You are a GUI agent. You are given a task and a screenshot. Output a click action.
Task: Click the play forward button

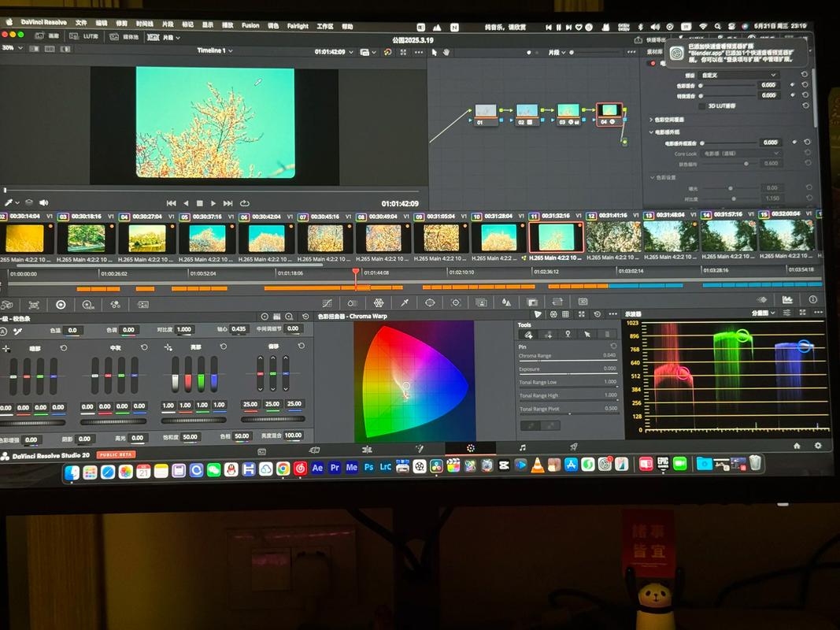pos(213,203)
